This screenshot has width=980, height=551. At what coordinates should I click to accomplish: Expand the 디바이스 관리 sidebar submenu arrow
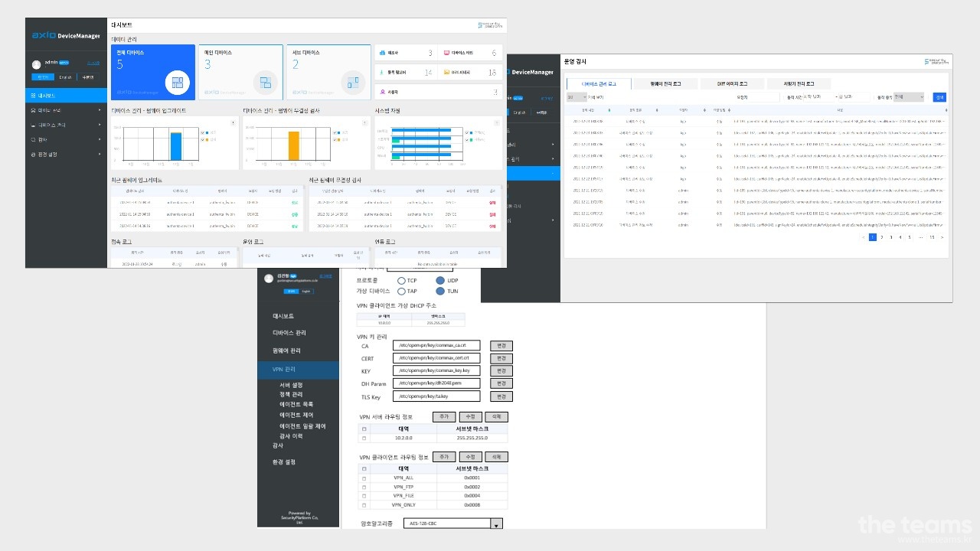click(100, 110)
